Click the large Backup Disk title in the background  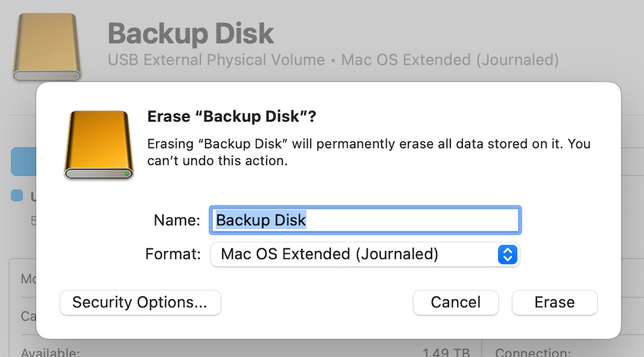[x=191, y=33]
